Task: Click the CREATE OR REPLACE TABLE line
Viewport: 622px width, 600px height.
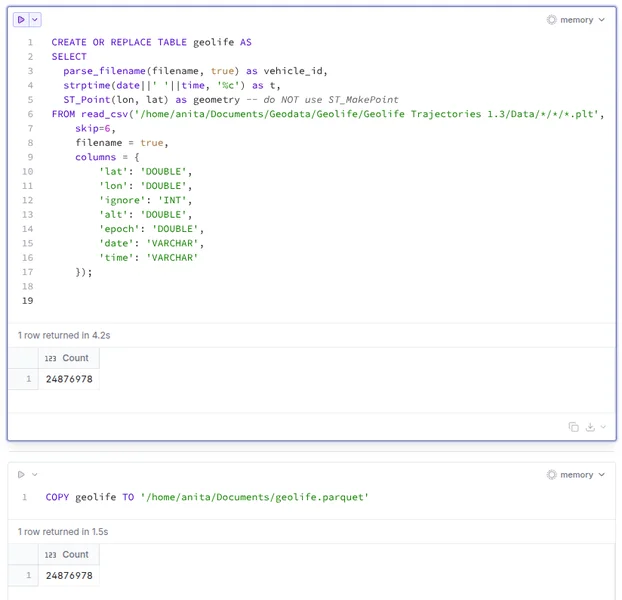Action: [151, 43]
